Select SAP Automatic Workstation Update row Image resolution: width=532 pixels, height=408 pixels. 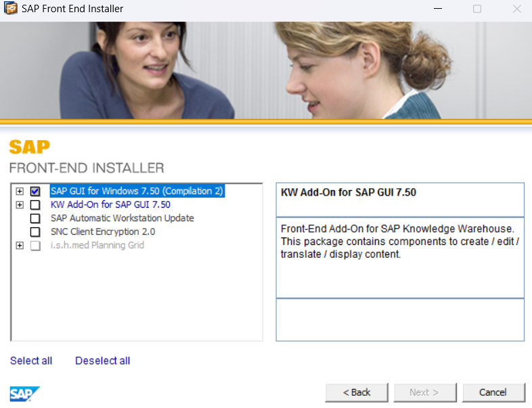[x=122, y=218]
